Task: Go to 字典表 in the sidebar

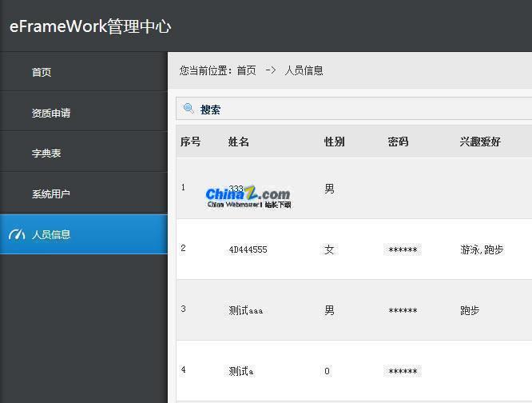Action: (46, 154)
